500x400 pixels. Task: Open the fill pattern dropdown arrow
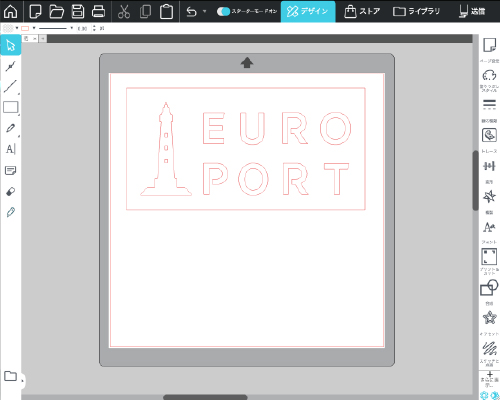click(17, 28)
